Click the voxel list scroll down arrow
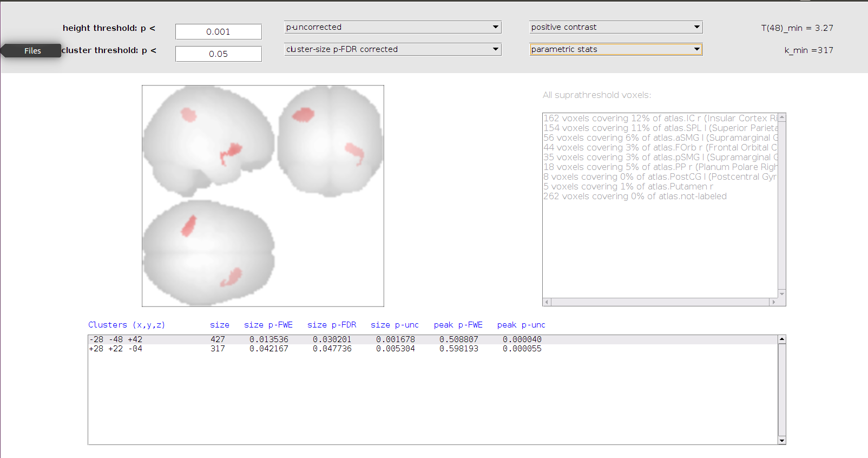The width and height of the screenshot is (868, 458). pyautogui.click(x=782, y=293)
